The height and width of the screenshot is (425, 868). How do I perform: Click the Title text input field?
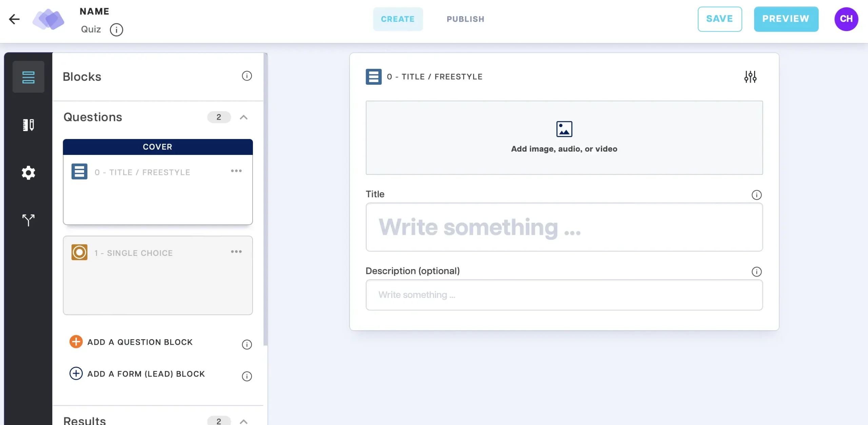point(564,227)
